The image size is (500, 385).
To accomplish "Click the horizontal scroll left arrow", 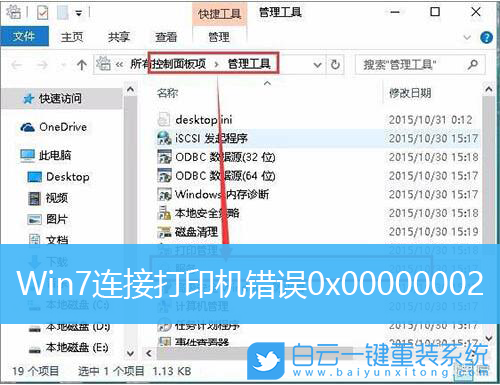I will point(149,353).
